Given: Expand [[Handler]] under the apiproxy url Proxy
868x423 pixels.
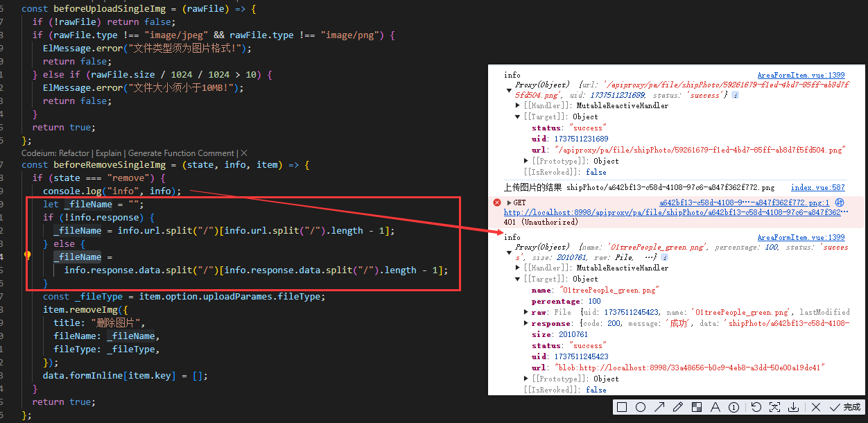Looking at the screenshot, I should 518,106.
